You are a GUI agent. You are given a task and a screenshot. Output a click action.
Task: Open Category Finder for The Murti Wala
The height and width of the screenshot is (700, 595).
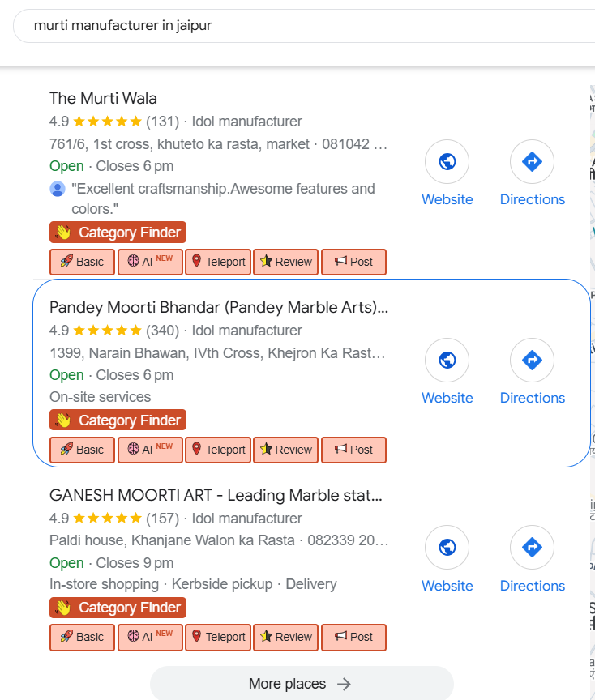click(x=118, y=233)
